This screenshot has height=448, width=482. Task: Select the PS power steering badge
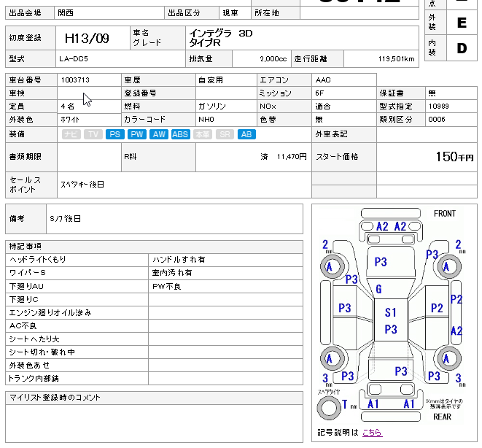[x=114, y=134]
